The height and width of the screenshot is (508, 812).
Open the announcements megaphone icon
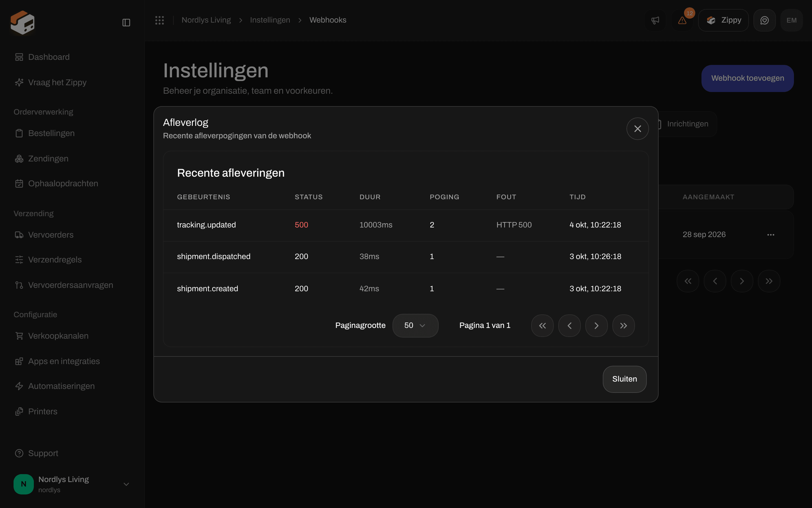pos(655,21)
